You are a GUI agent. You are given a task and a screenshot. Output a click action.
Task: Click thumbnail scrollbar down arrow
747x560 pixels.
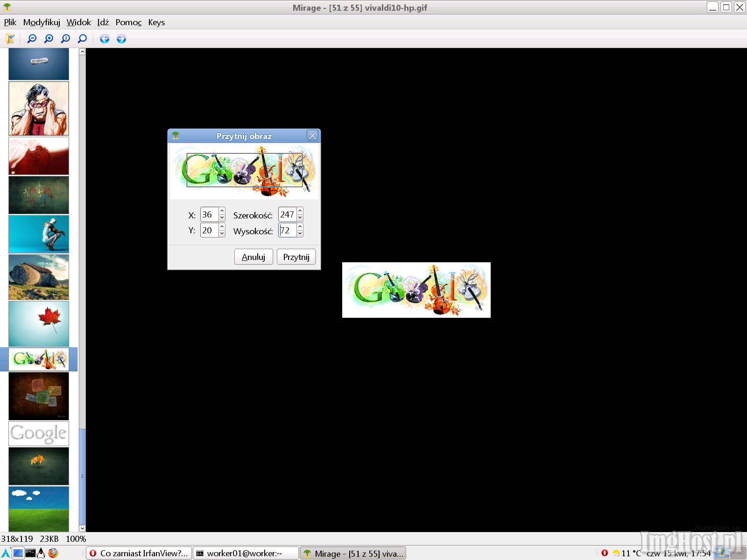pyautogui.click(x=82, y=528)
